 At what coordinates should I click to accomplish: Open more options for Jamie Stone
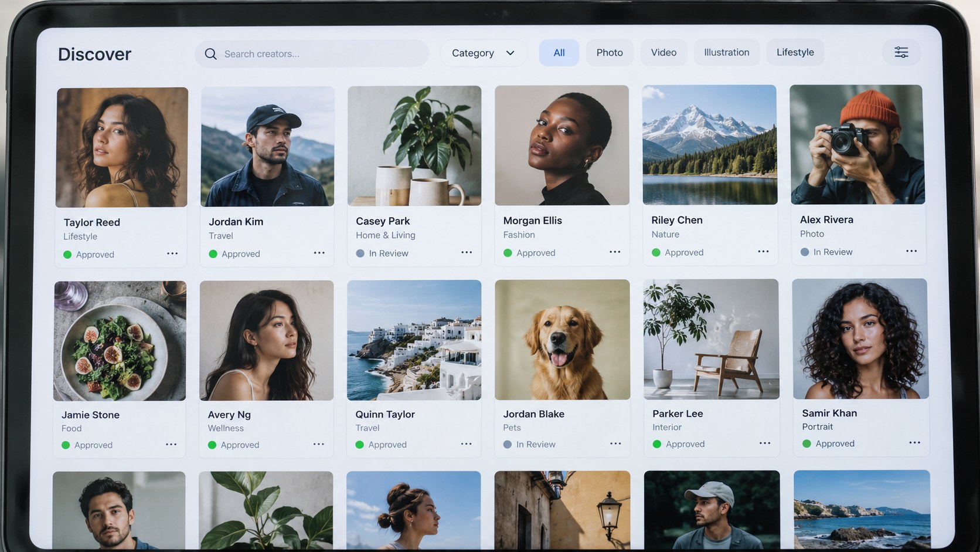171,444
